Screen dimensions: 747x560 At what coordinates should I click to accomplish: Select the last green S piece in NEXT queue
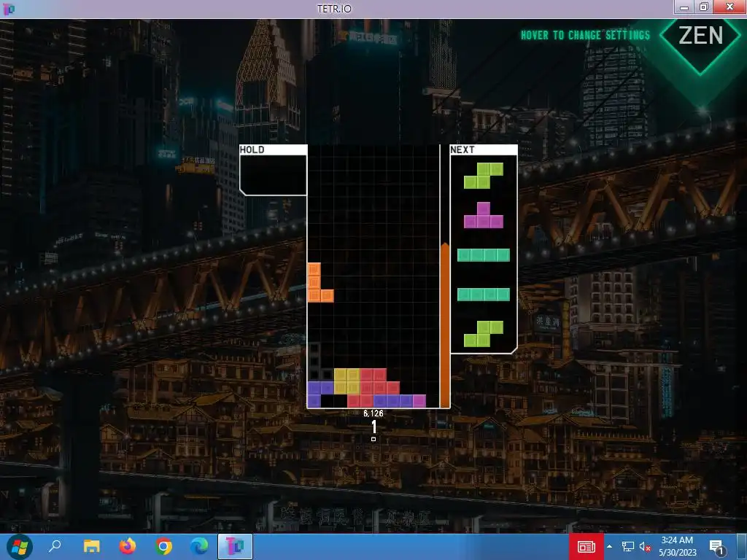[484, 334]
